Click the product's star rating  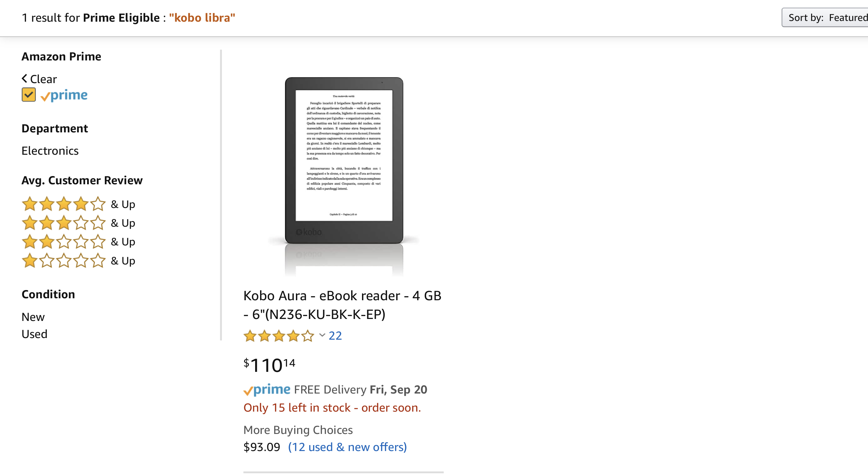(278, 336)
